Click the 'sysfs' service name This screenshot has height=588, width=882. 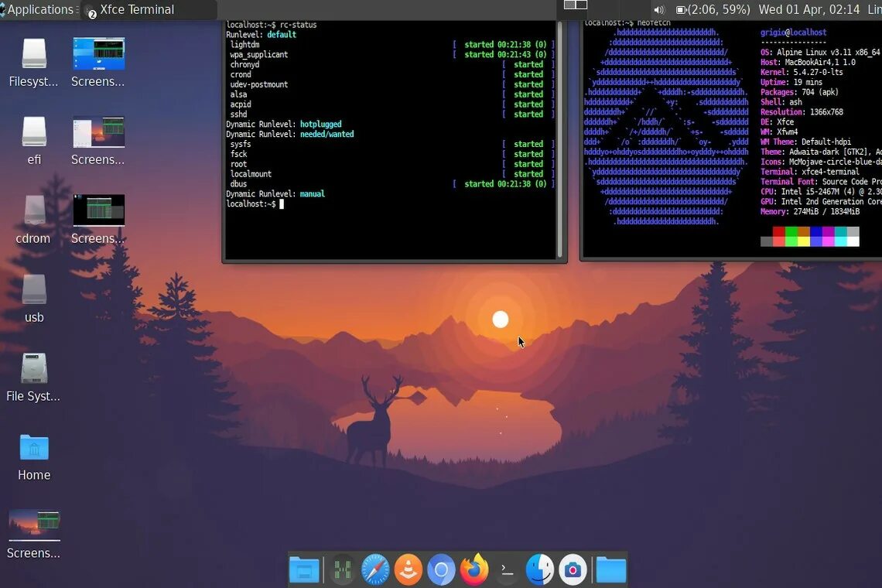tap(241, 144)
